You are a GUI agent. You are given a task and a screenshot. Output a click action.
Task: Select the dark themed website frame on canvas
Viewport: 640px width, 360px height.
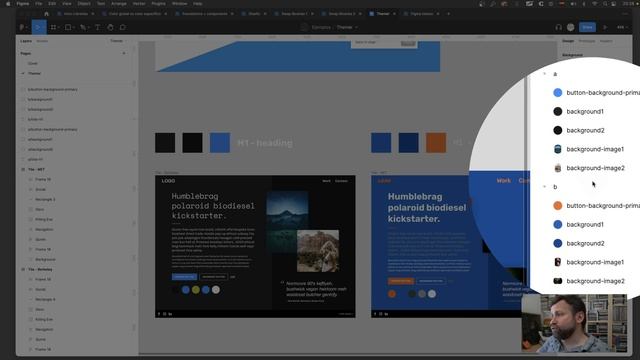(255, 247)
